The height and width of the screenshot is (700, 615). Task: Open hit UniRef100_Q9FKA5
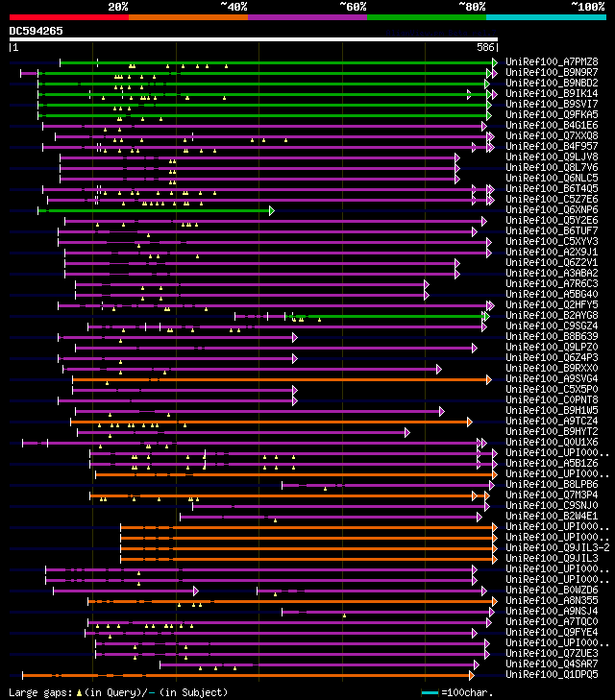(552, 114)
